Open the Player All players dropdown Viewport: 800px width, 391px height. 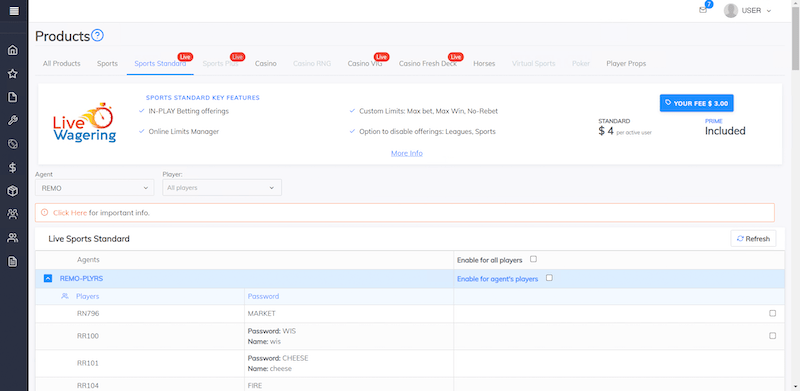(222, 188)
